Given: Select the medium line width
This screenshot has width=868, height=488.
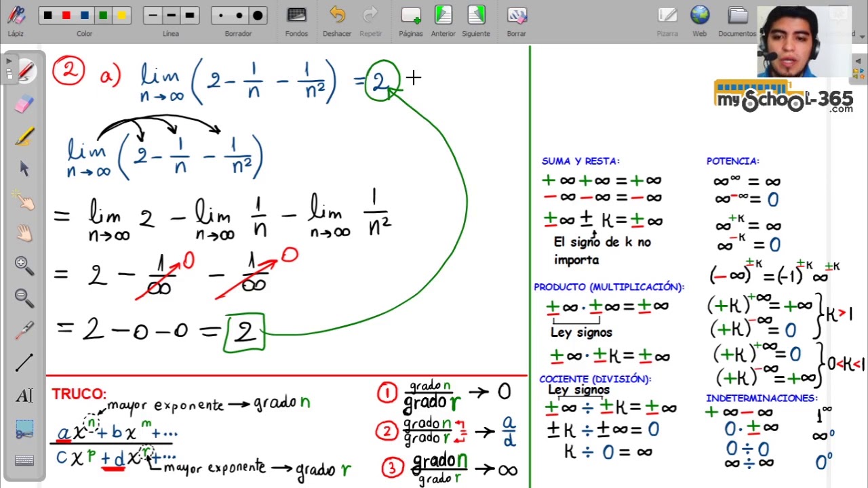Looking at the screenshot, I should click(171, 15).
